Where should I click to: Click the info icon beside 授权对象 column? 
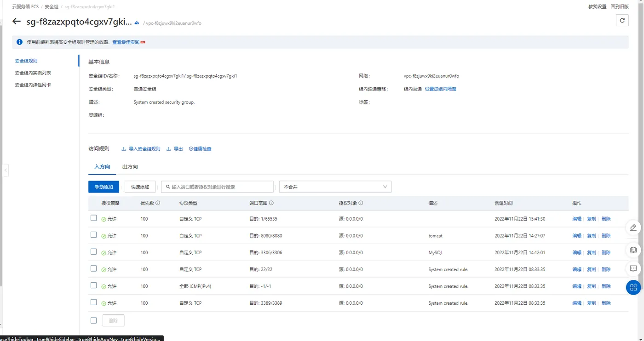(361, 203)
